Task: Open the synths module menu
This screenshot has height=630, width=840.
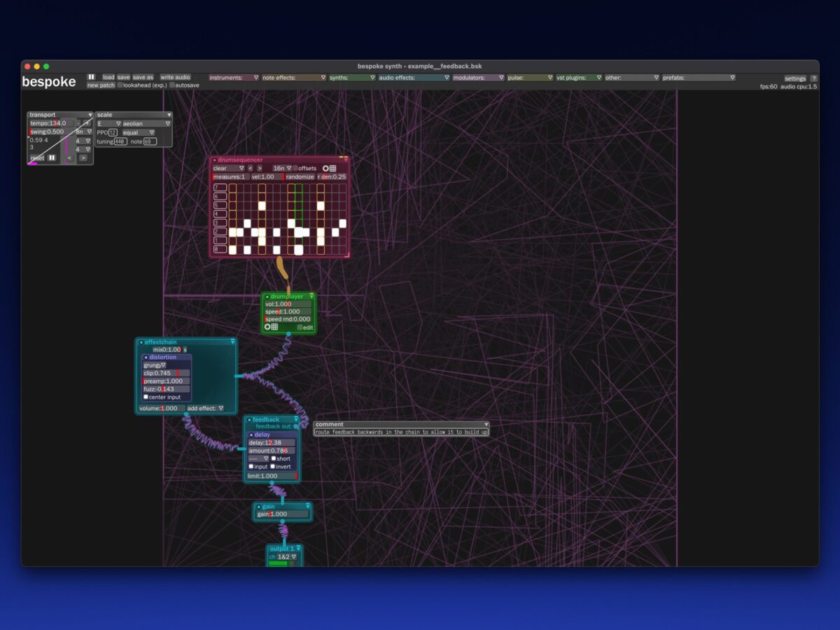Action: coord(352,78)
